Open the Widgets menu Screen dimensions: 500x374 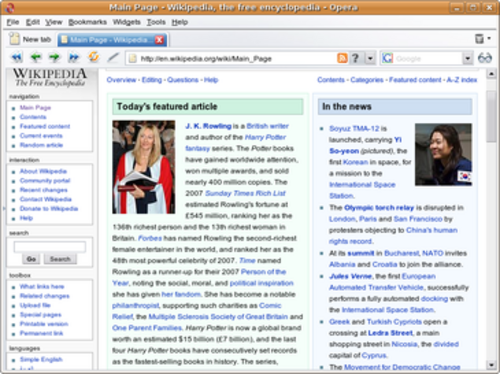point(127,22)
